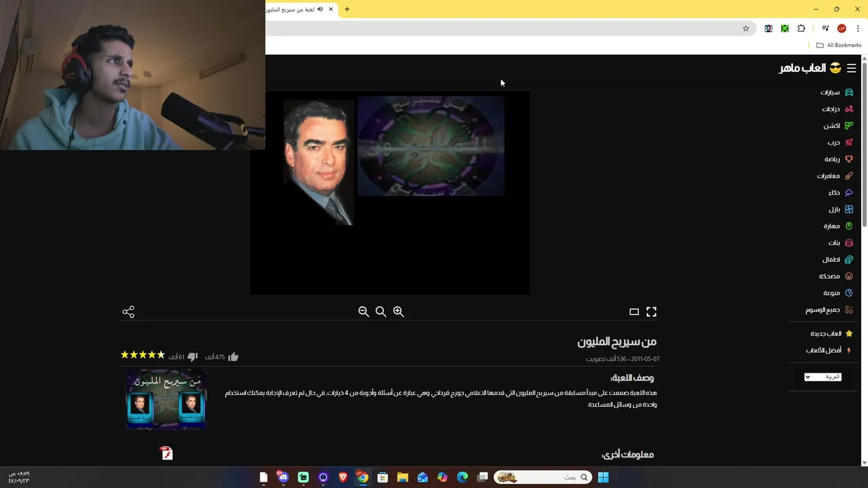Zoom out the game view
This screenshot has height=488, width=868.
(363, 312)
